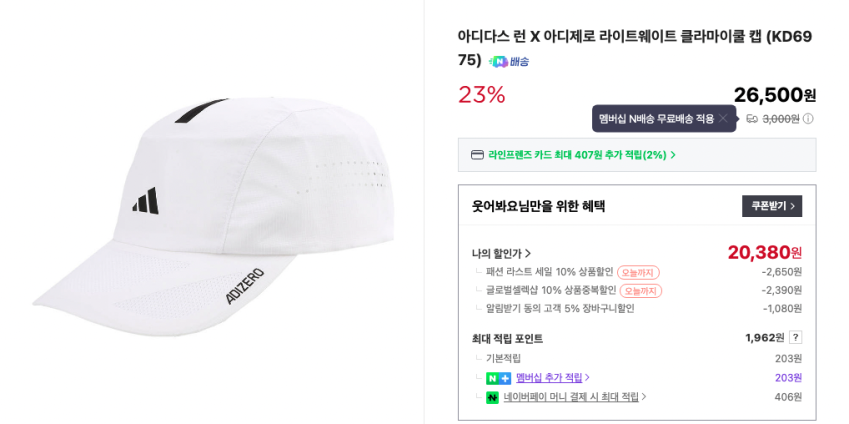This screenshot has height=424, width=849.
Task: Click the Naver Pay green icon
Action: [x=492, y=398]
